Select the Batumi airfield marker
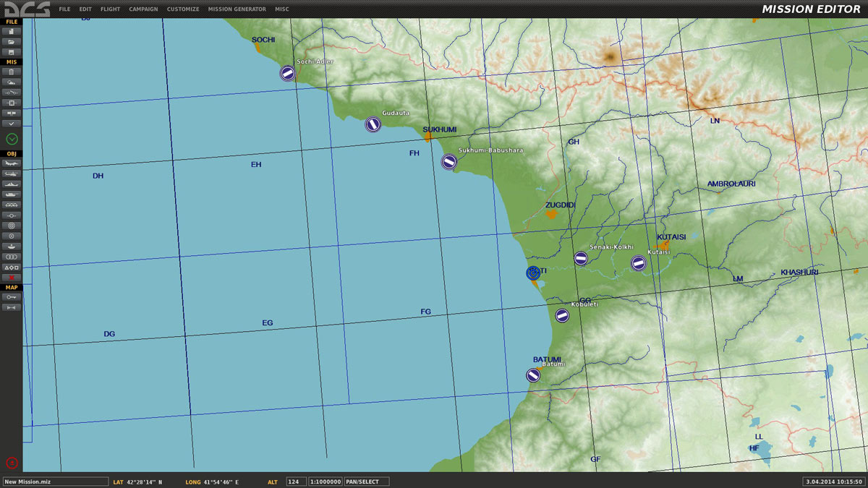The height and width of the screenshot is (488, 868). pos(533,375)
